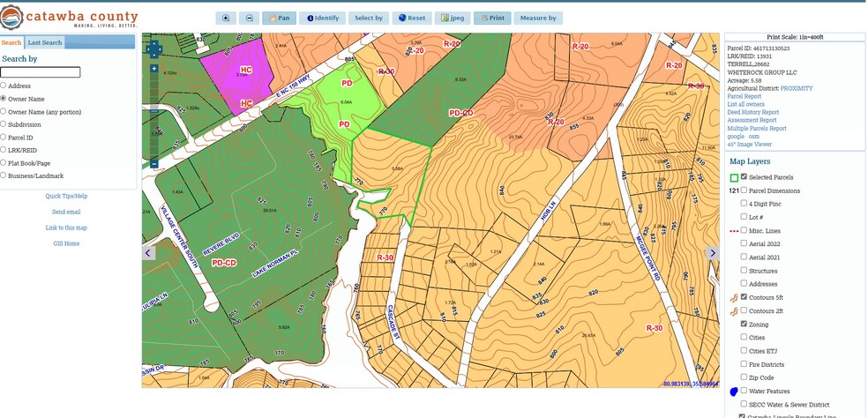
Task: Select the Identify tool
Action: tap(323, 18)
